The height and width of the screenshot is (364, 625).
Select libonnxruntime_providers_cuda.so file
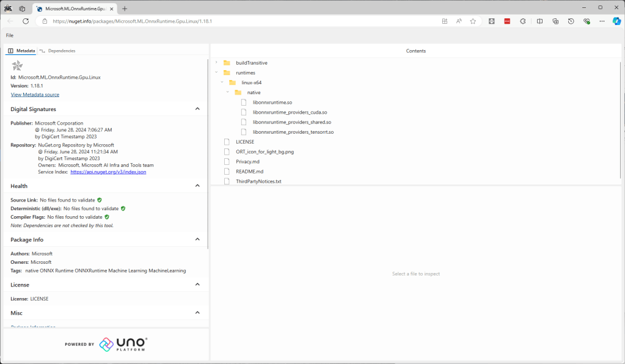click(290, 112)
